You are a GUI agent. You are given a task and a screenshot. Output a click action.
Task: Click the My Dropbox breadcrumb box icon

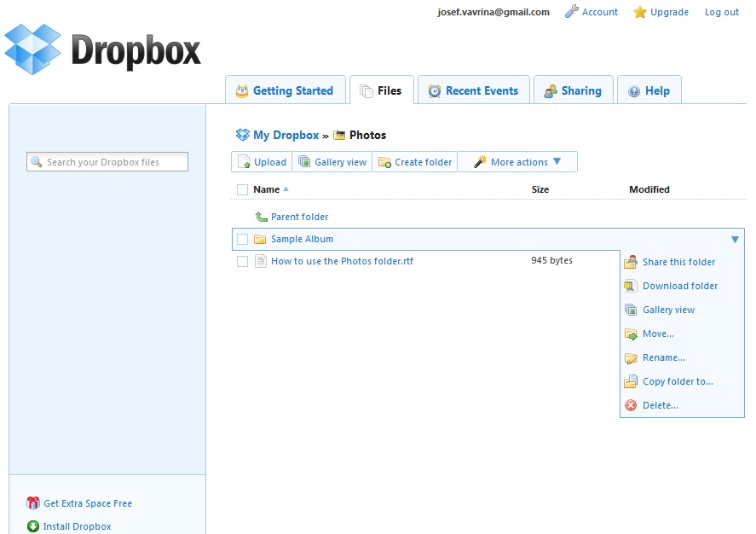pyautogui.click(x=243, y=135)
